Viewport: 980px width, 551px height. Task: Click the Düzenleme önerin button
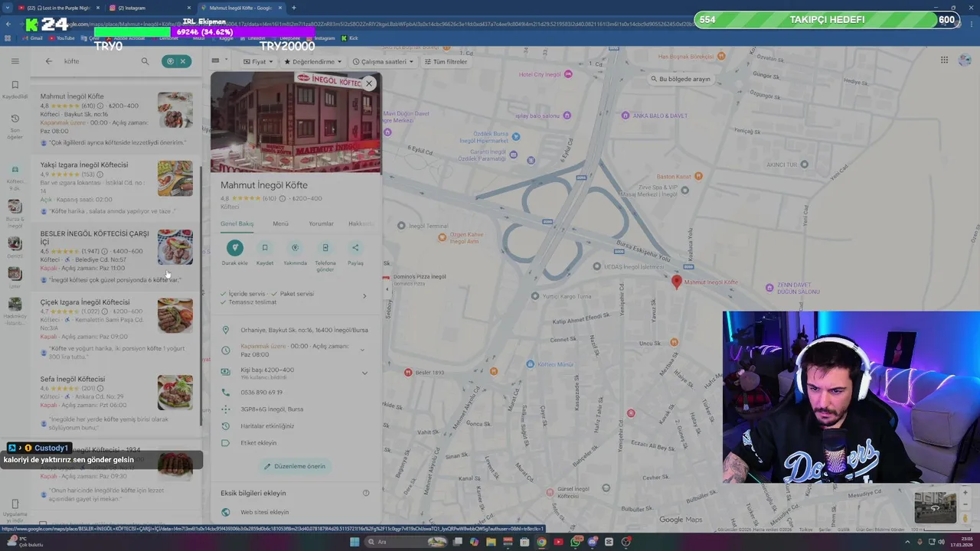point(295,466)
